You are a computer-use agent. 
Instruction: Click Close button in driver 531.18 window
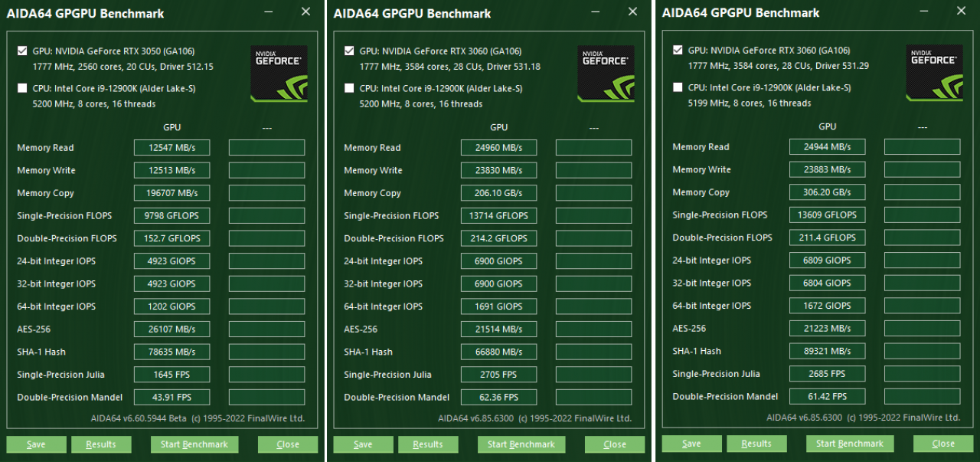615,444
